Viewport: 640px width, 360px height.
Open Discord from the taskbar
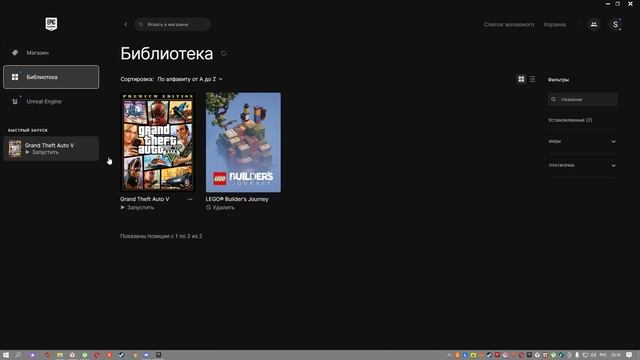146,355
